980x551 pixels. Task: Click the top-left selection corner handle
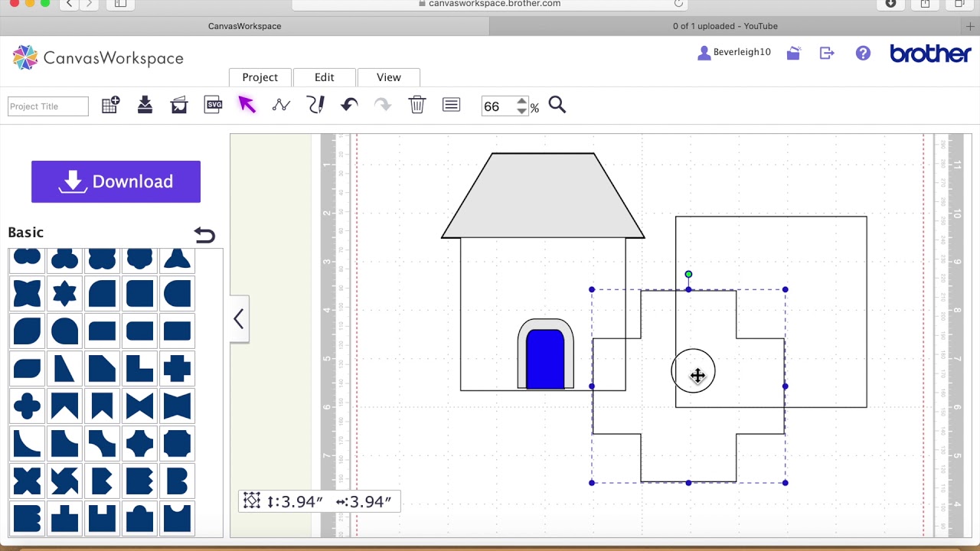point(592,289)
